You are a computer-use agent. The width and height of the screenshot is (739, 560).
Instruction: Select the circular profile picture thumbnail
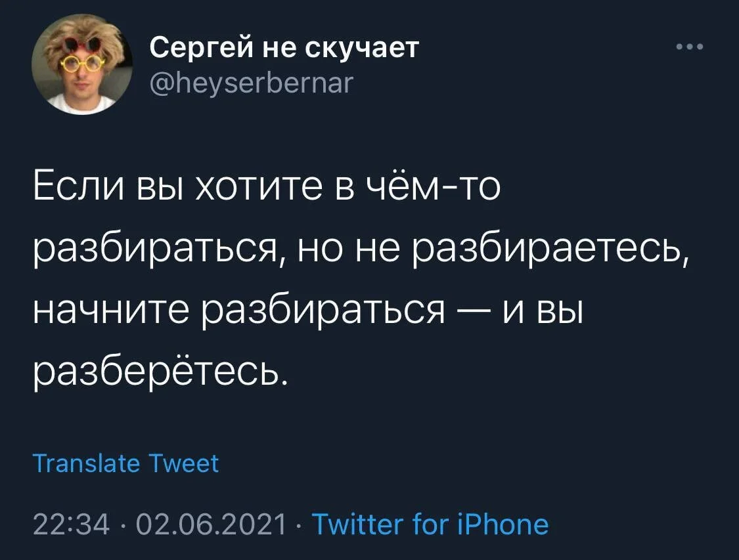[84, 66]
